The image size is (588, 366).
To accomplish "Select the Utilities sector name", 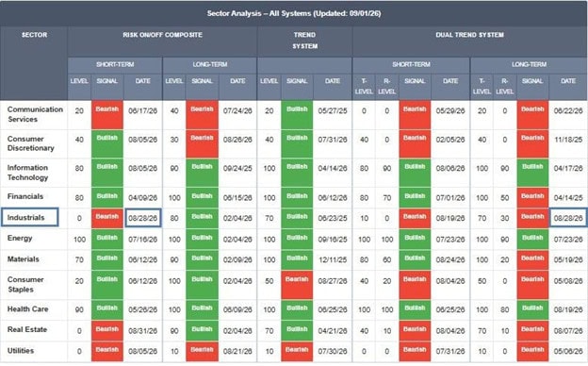I will pos(21,351).
